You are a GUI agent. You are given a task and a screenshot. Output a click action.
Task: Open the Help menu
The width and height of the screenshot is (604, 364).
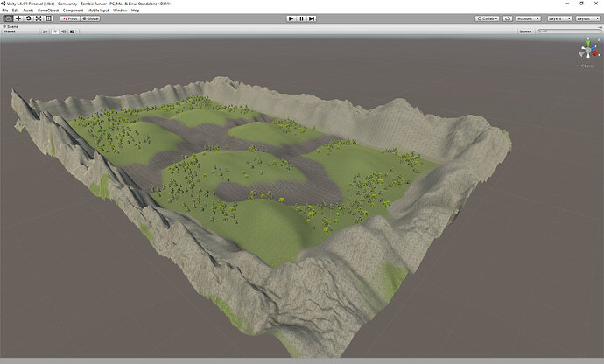[x=135, y=10]
